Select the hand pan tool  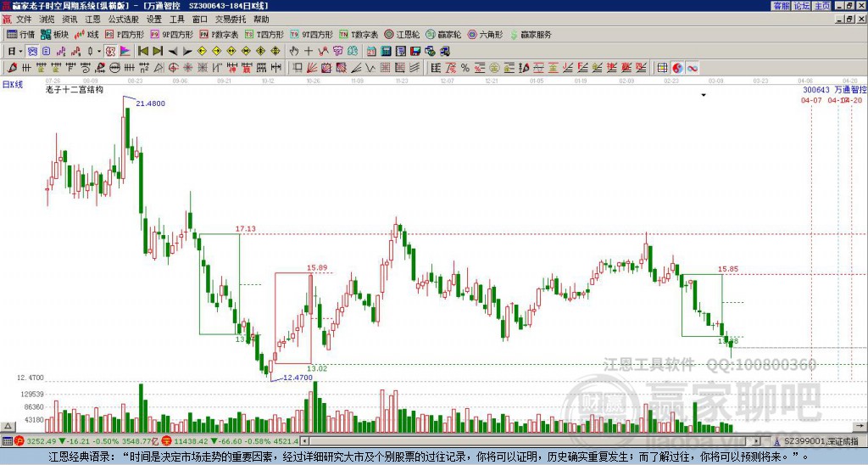294,52
